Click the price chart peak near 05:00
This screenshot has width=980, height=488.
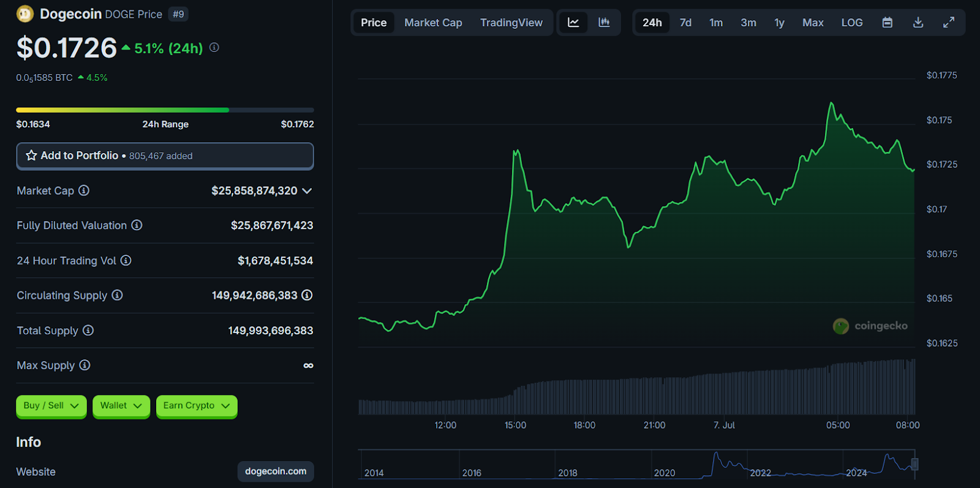point(832,103)
